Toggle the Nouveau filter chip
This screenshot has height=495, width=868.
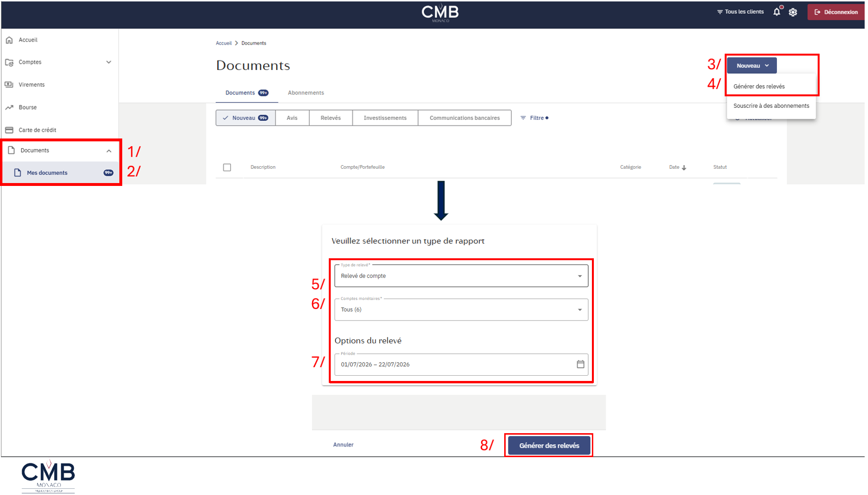pos(245,118)
